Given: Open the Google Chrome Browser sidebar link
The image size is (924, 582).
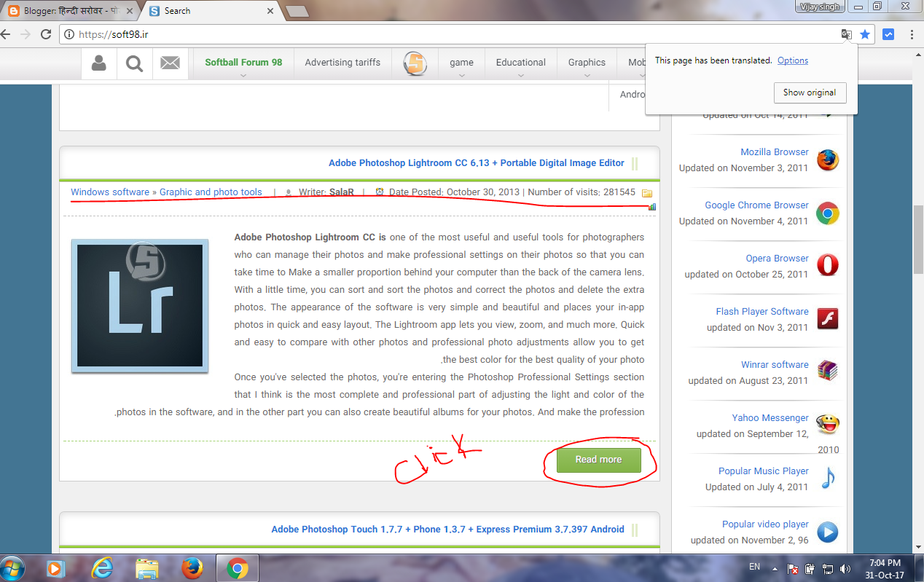Looking at the screenshot, I should pos(756,205).
